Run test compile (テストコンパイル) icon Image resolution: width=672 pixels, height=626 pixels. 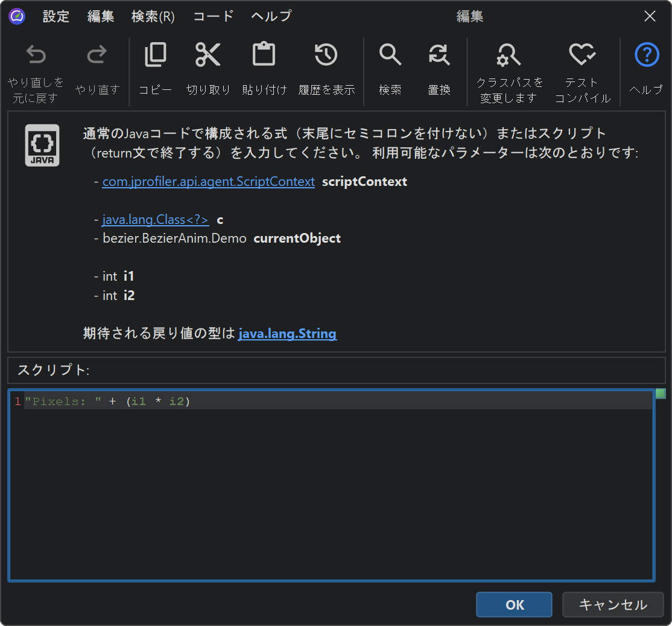[x=582, y=56]
